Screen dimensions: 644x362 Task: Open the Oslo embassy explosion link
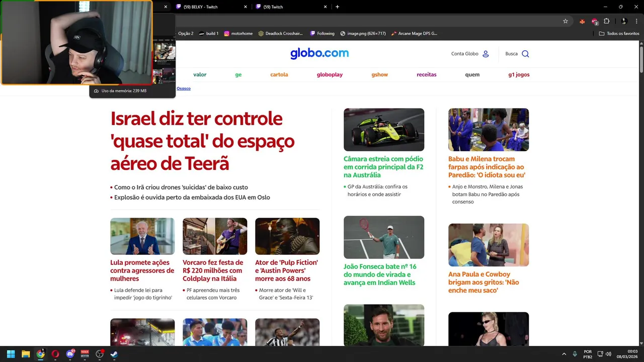pos(192,197)
